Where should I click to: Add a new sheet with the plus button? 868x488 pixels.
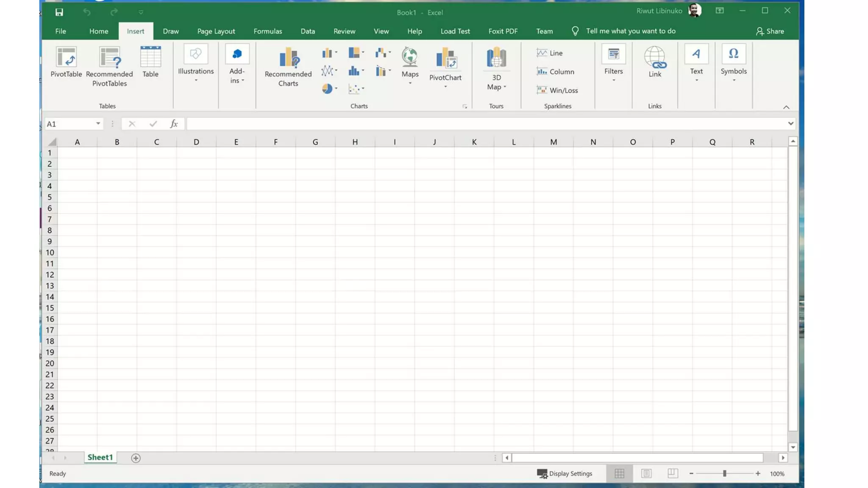click(x=136, y=458)
